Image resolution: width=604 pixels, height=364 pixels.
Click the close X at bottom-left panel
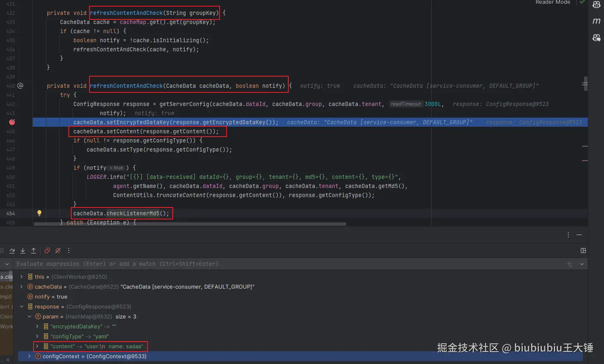click(x=7, y=360)
